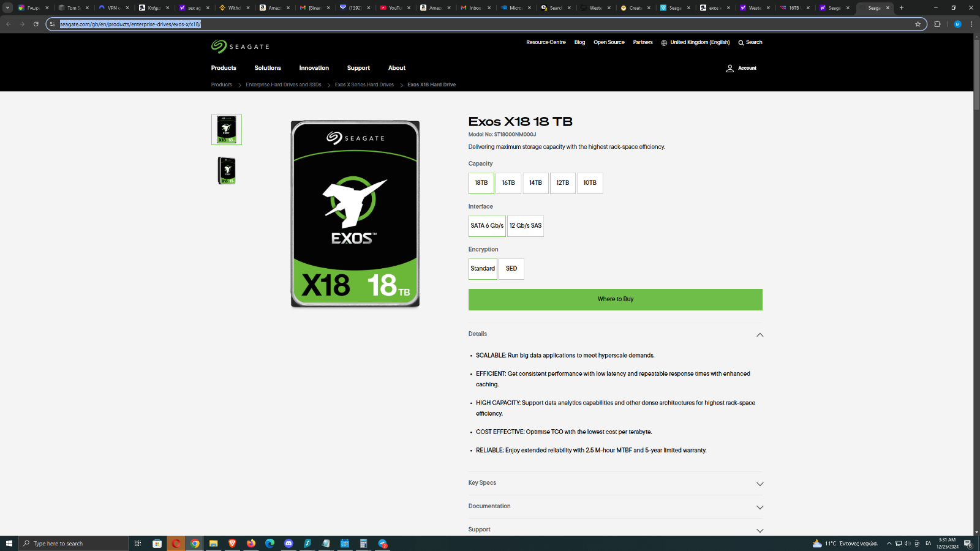This screenshot has width=980, height=551.
Task: Open Microsoft Edge from taskbar
Action: point(269,544)
